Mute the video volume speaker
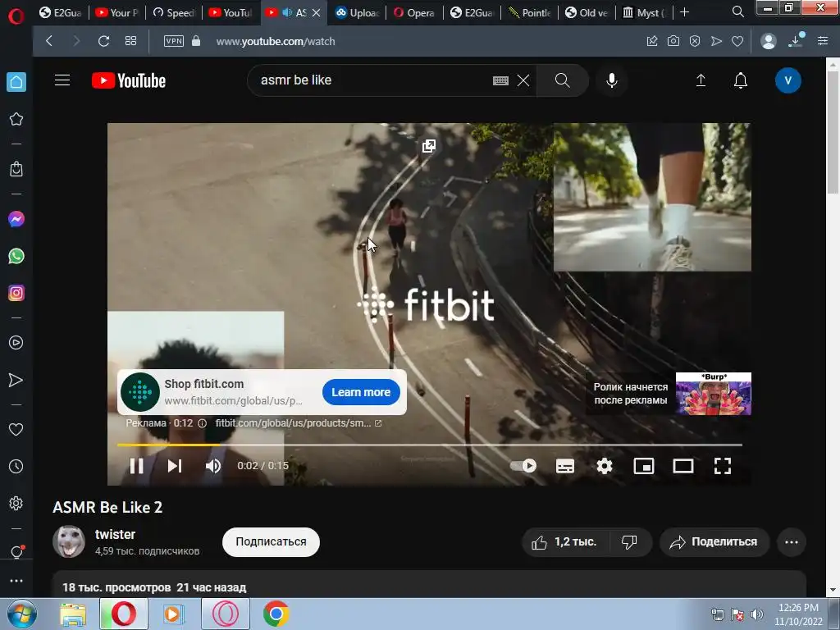Viewport: 840px width, 630px height. (213, 466)
